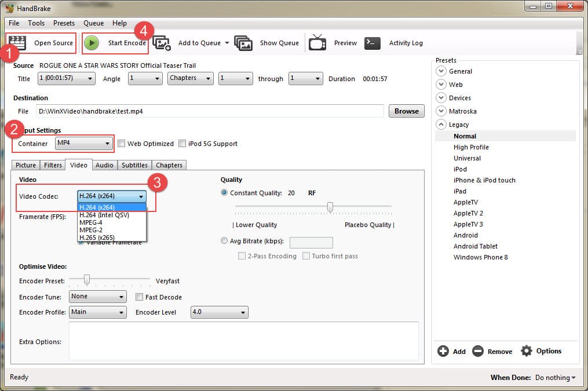Screen dimensions: 588x391
Task: Click the preset Options gear icon
Action: [527, 351]
